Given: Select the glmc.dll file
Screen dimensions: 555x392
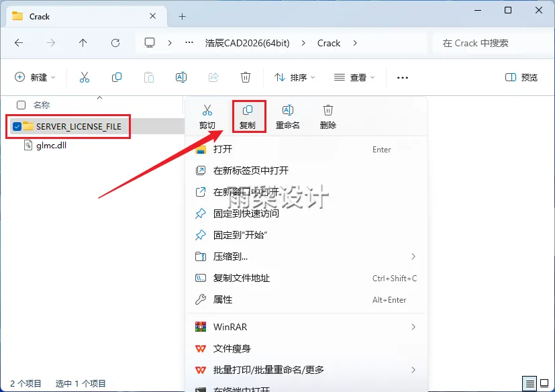Looking at the screenshot, I should [x=51, y=145].
